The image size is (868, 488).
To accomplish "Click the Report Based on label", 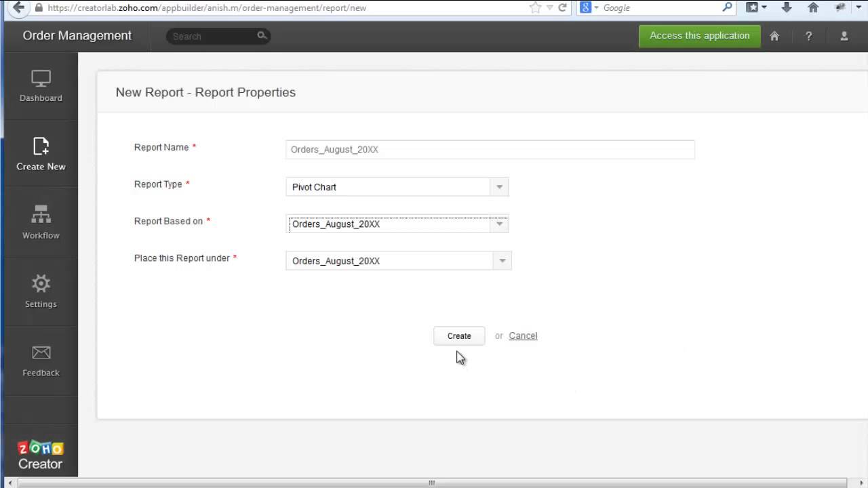I will coord(168,221).
